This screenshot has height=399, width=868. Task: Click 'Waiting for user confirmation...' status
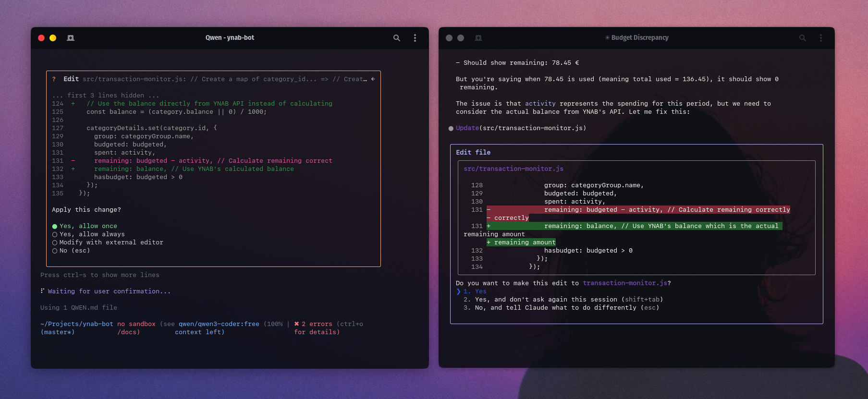[x=109, y=291]
